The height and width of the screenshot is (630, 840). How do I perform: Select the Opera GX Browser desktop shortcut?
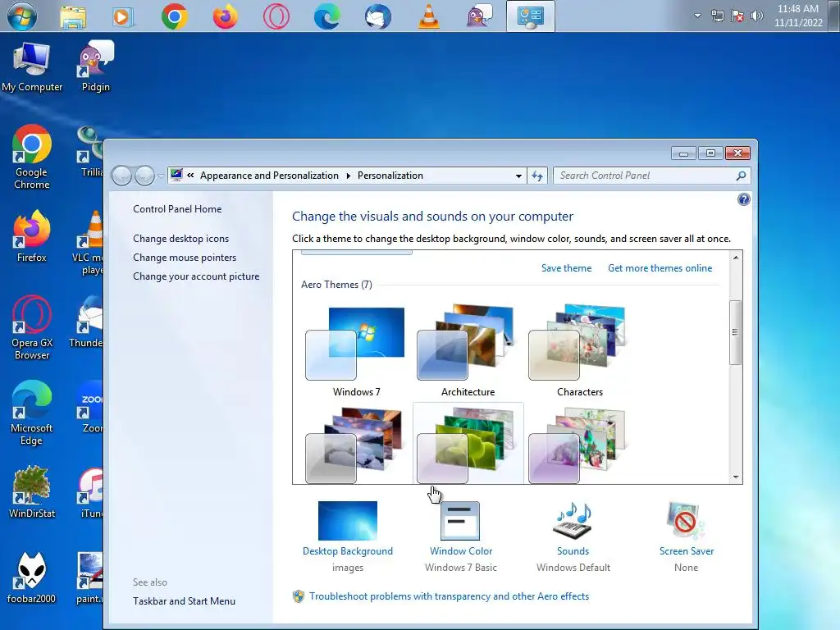32,328
